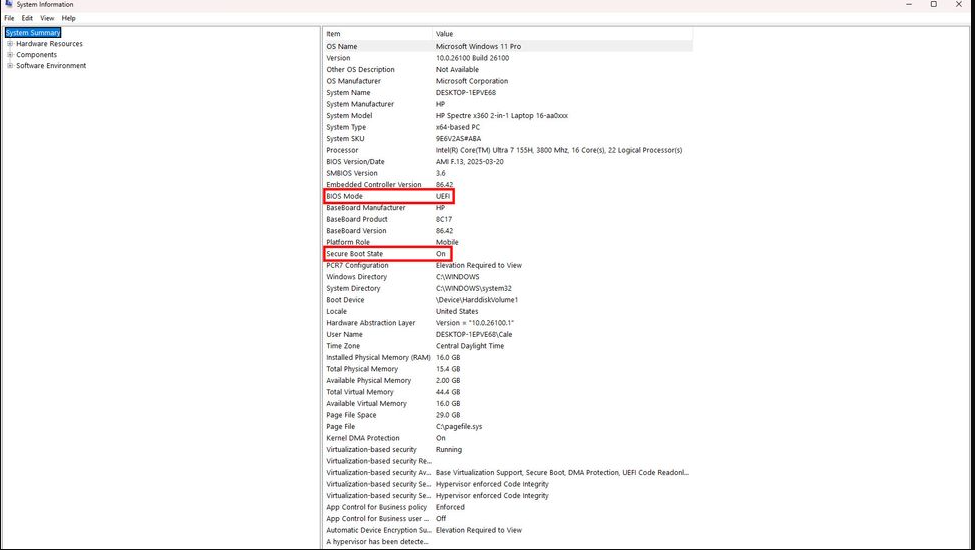Click the System Information title bar icon

tap(8, 5)
